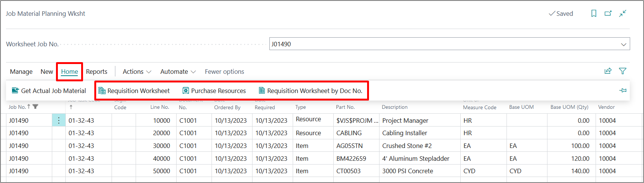Click the share icon above the grid
Image resolution: width=644 pixels, height=183 pixels.
point(608,71)
